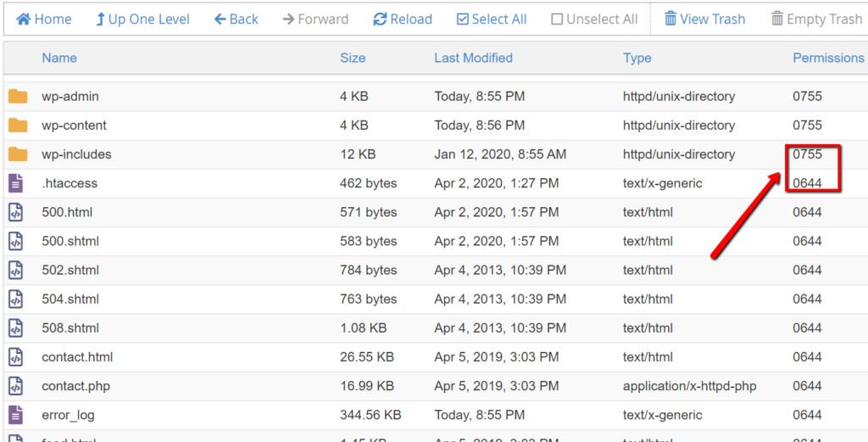
Task: Click the 583 bytes size value
Action: [368, 241]
